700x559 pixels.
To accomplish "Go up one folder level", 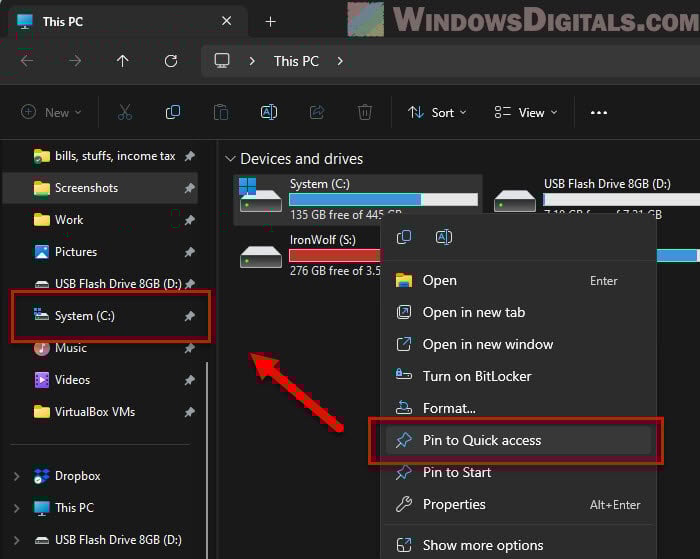I will point(123,61).
